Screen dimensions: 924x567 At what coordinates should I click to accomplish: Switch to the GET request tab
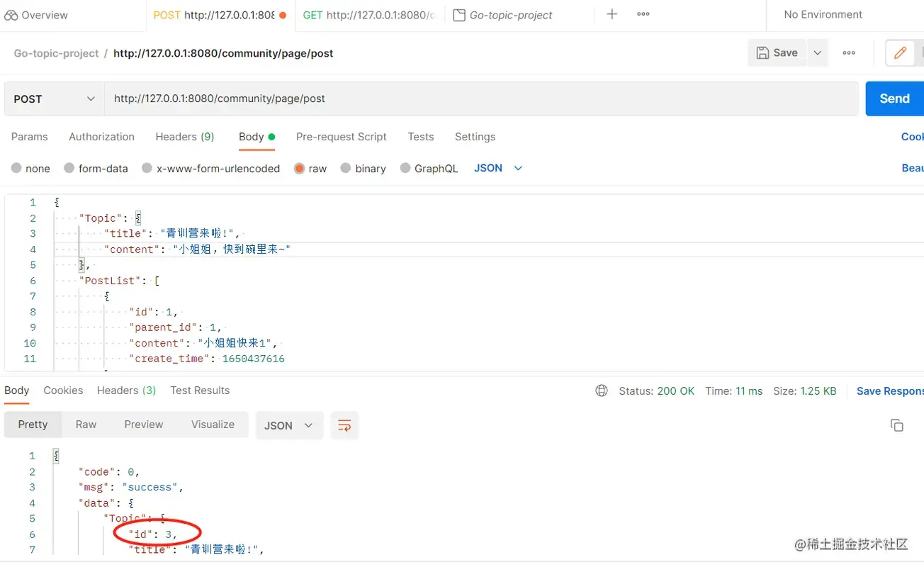pyautogui.click(x=368, y=15)
